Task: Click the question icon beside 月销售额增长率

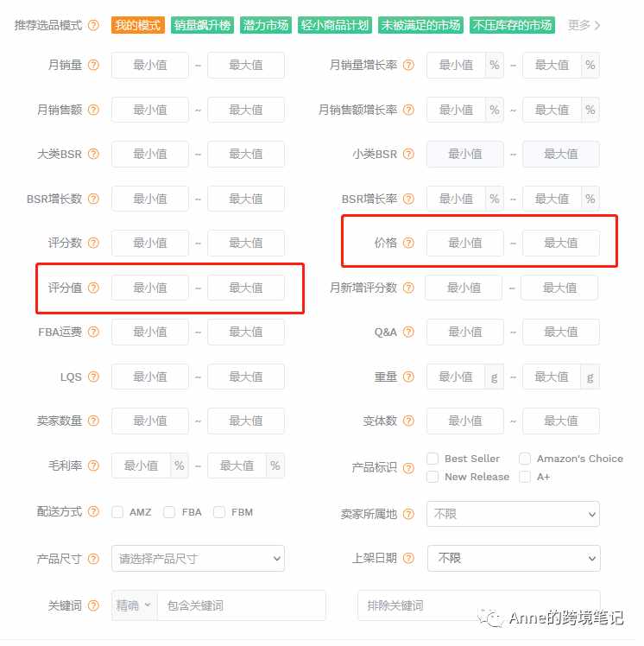Action: pos(408,110)
